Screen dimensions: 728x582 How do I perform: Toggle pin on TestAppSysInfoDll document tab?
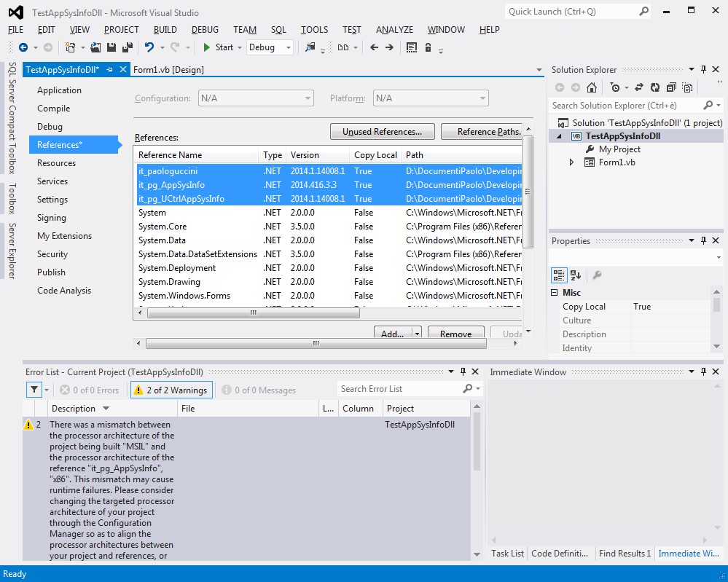(109, 70)
